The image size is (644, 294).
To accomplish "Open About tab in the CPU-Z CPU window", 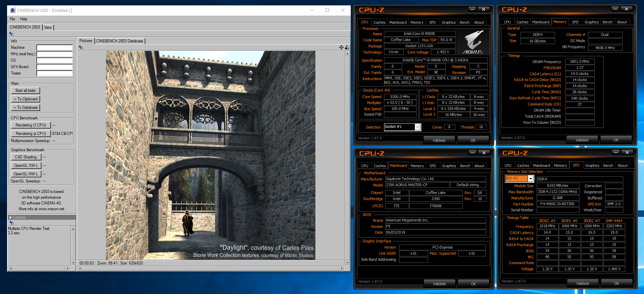I will [479, 22].
